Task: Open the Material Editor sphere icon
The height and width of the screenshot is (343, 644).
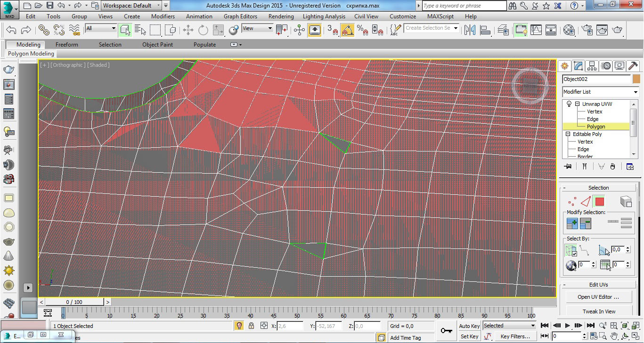Action: (569, 30)
